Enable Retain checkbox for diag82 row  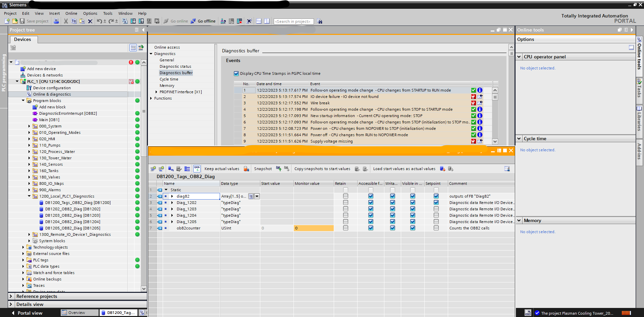345,196
